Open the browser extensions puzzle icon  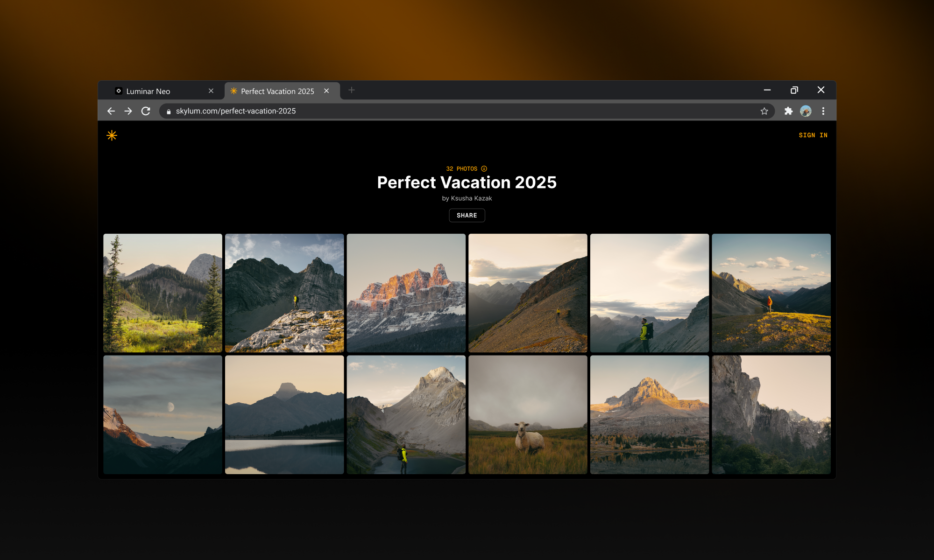[x=788, y=111]
